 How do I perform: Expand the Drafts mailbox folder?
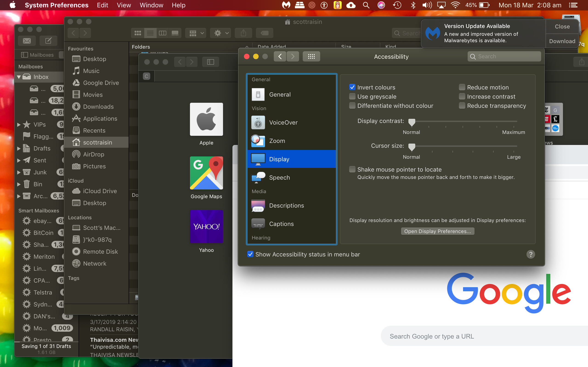click(x=19, y=149)
